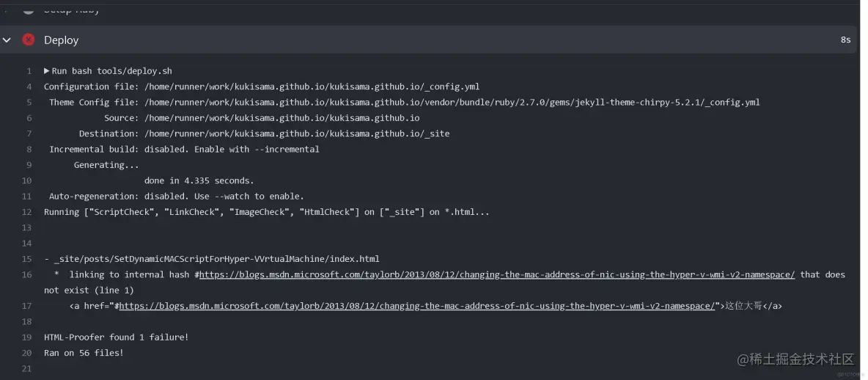Click log line number 16
Screen dimensions: 868x380
click(x=26, y=275)
